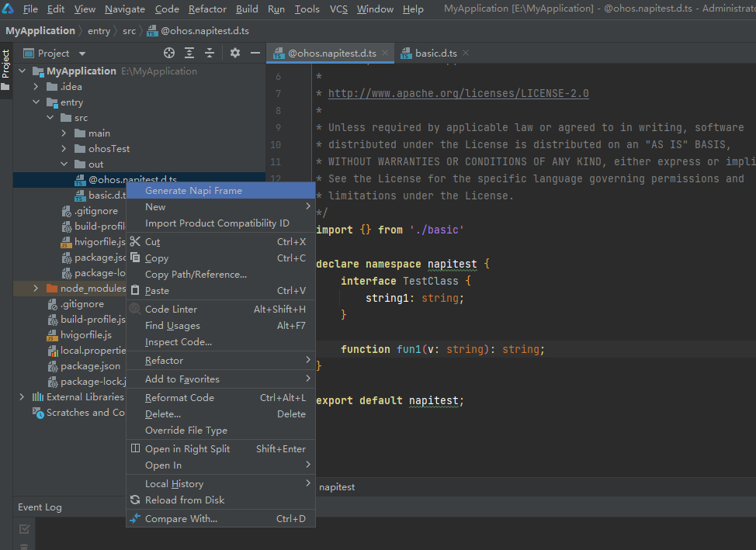This screenshot has width=756, height=550.
Task: Click the Collapse All icon in Project panel
Action: (x=210, y=53)
